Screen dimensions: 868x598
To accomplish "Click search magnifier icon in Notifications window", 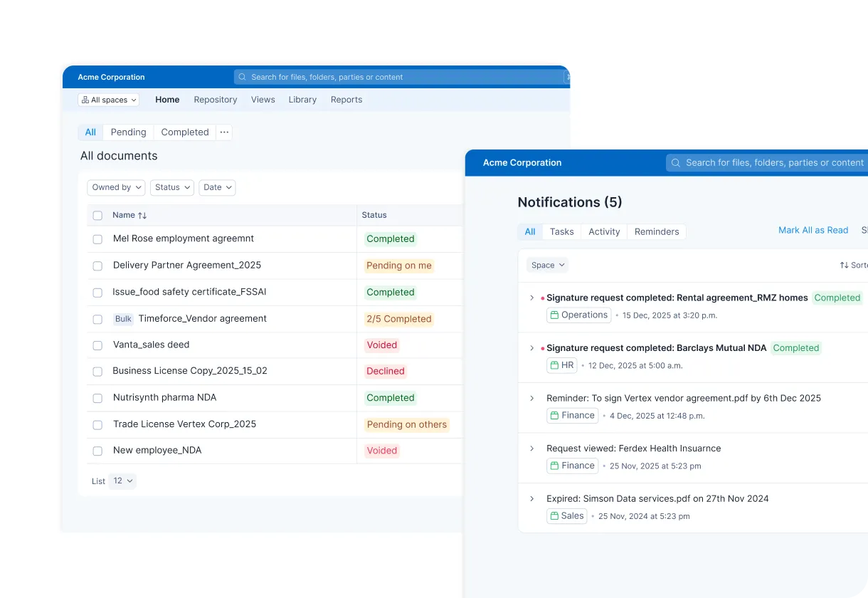I will [676, 163].
